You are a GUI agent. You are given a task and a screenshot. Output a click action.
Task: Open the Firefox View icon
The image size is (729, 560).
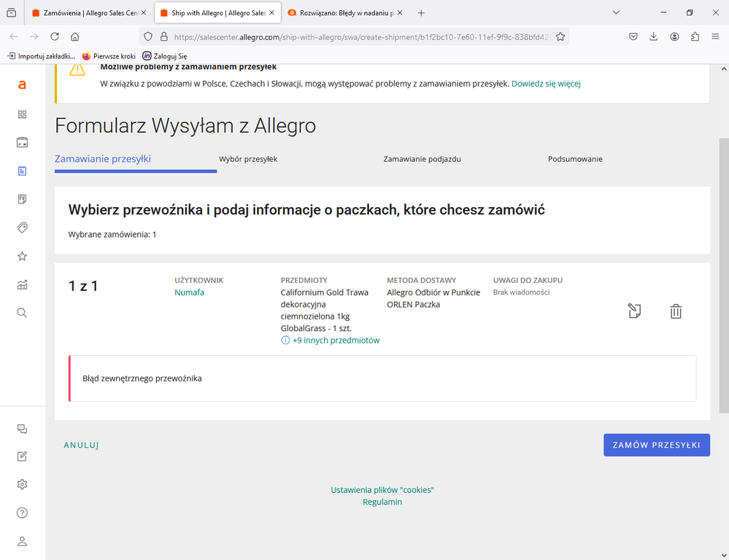(x=11, y=12)
